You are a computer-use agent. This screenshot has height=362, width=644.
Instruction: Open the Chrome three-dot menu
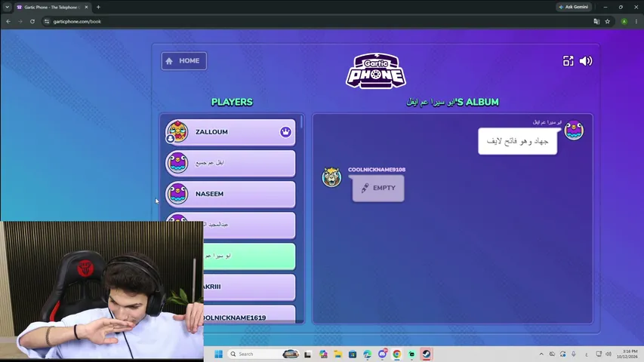coord(636,21)
